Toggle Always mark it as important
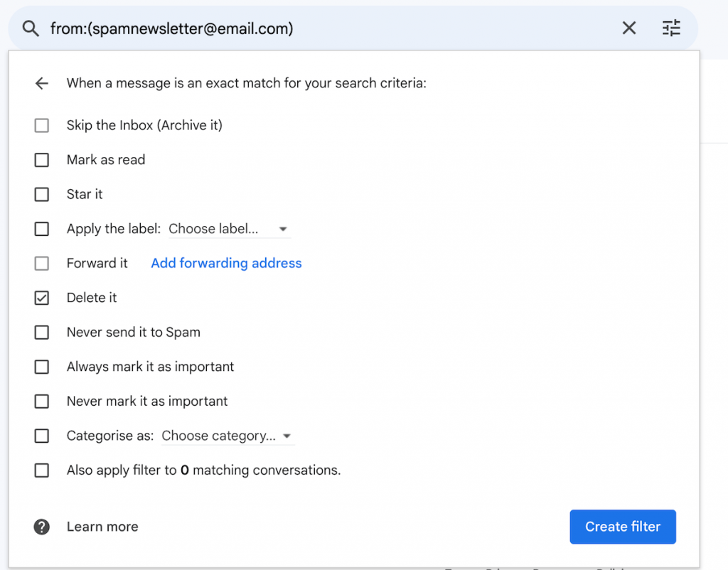 42,367
